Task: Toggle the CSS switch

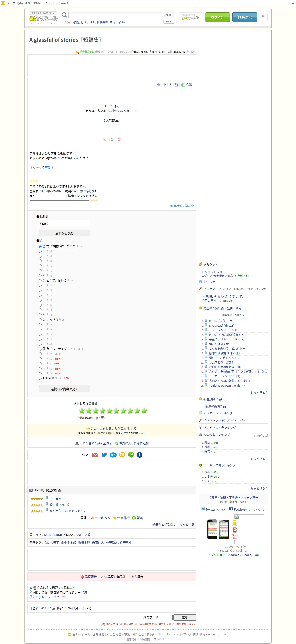Action: [x=183, y=85]
